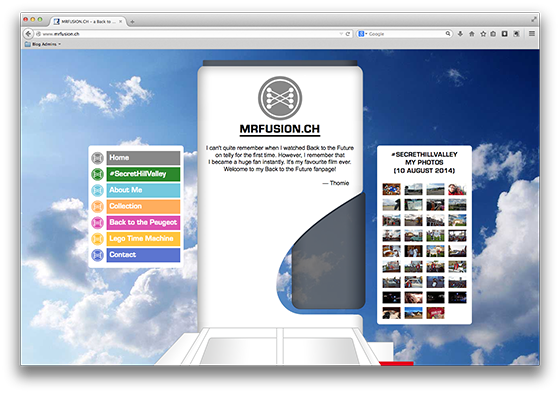Bookmark this page with the star icon
This screenshot has width=560, height=394.
click(483, 34)
